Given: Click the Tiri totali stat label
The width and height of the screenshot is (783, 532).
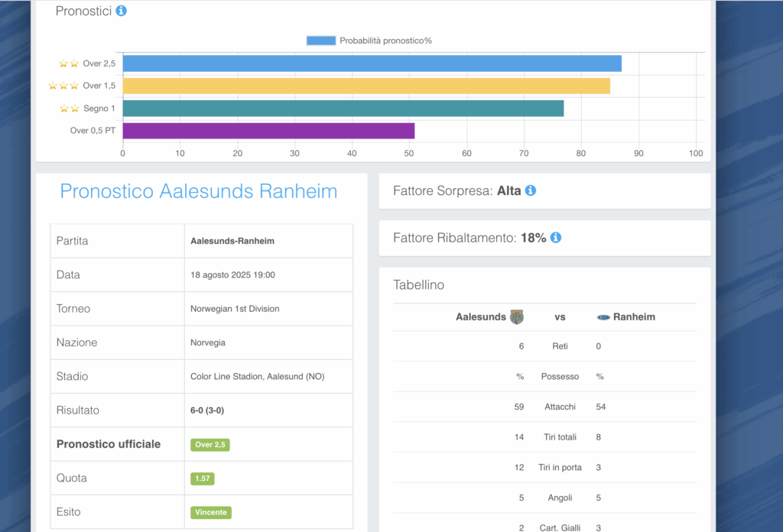Looking at the screenshot, I should tap(560, 437).
